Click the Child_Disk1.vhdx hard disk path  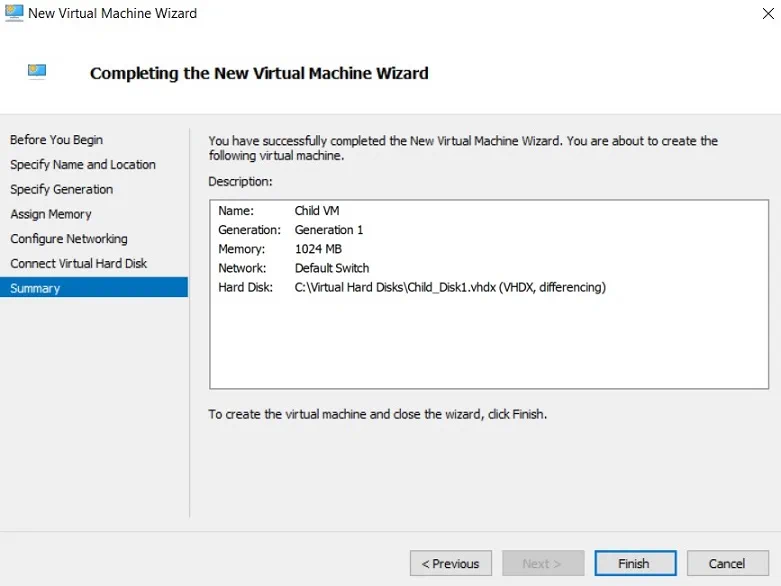click(x=450, y=287)
